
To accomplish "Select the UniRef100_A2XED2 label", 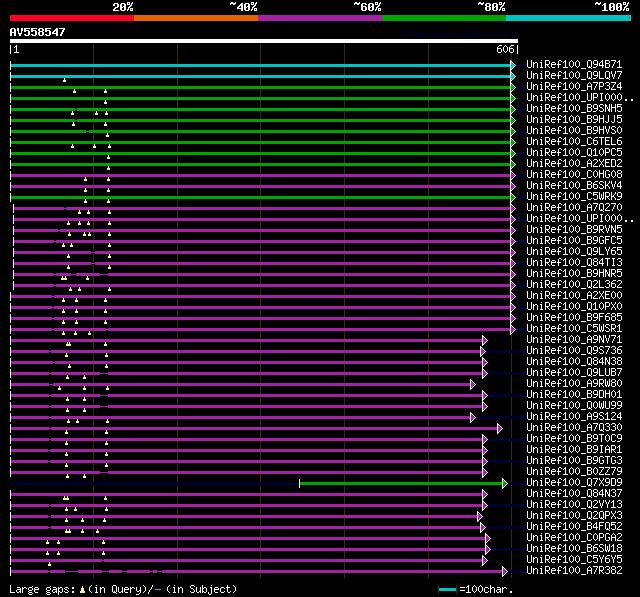I will 574,164.
